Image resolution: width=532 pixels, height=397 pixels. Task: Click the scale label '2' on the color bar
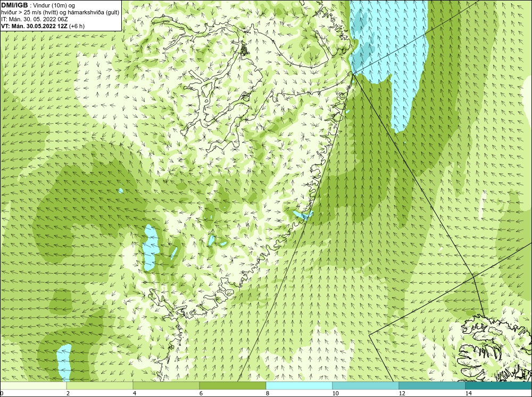pyautogui.click(x=68, y=393)
